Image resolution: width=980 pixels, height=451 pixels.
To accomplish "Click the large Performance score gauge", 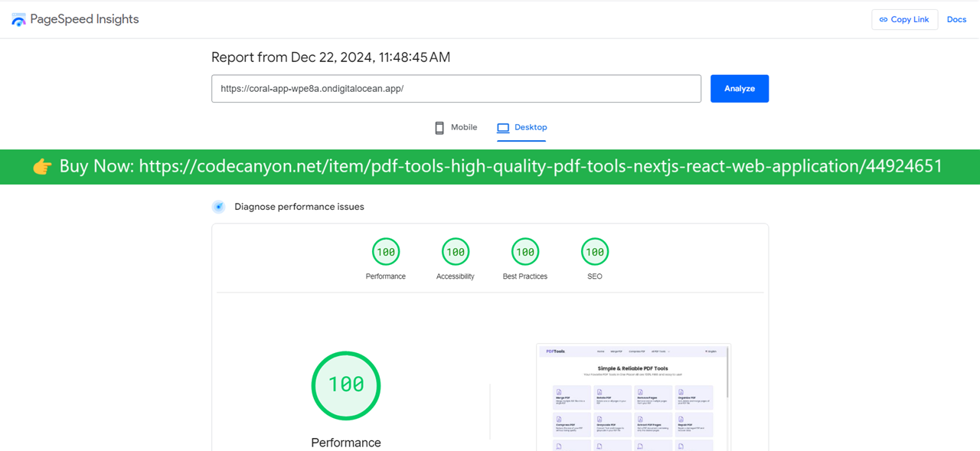I will tap(345, 386).
